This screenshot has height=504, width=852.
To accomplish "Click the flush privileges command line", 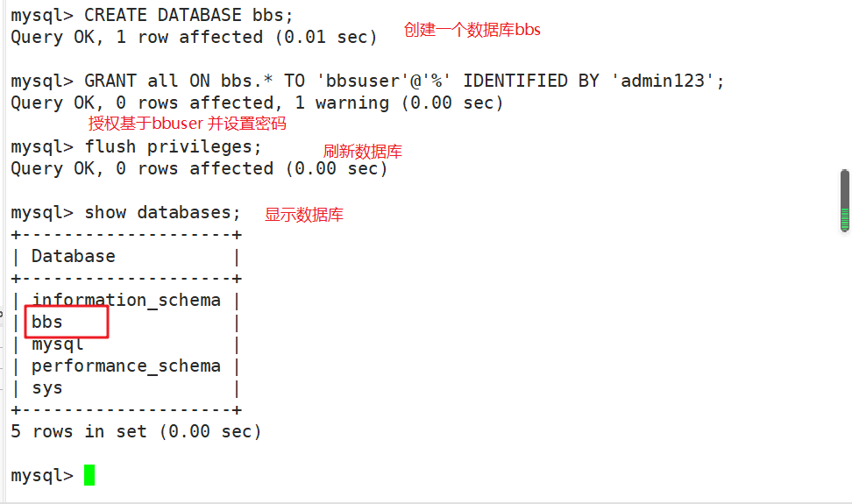I will pyautogui.click(x=173, y=146).
